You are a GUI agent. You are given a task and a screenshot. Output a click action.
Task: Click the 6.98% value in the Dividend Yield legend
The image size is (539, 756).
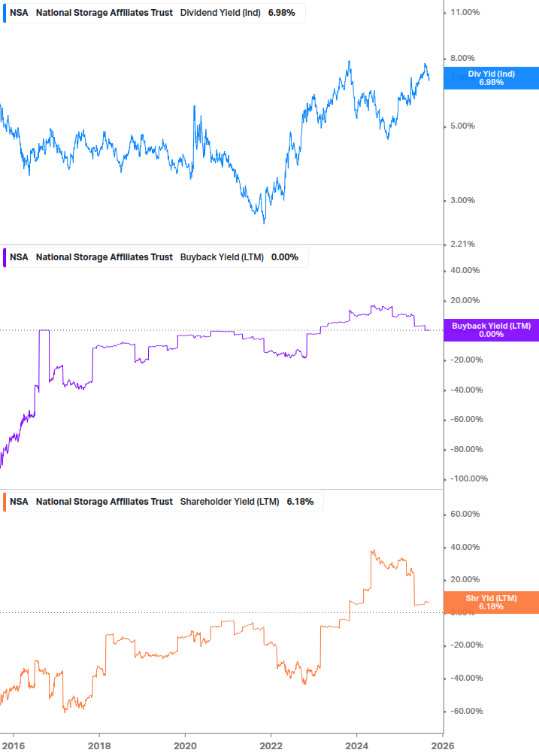click(281, 13)
